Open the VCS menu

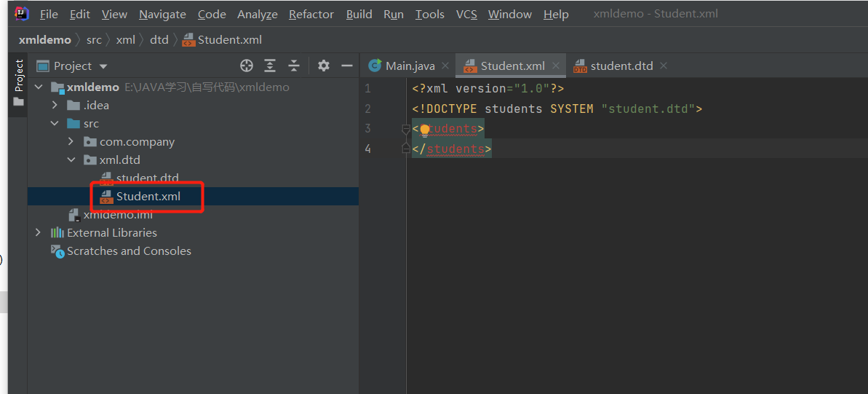(x=466, y=15)
